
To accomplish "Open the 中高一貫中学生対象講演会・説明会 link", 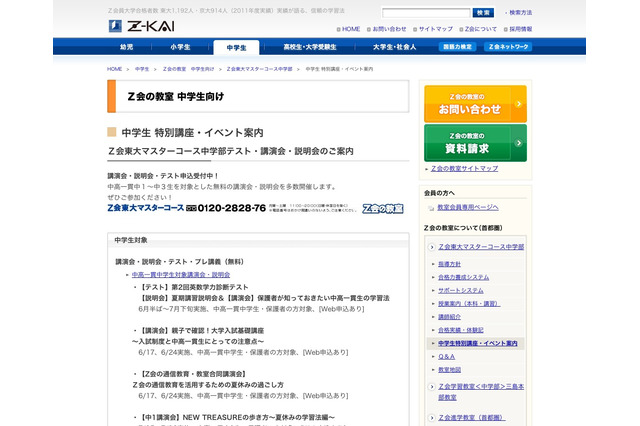I will 181,275.
